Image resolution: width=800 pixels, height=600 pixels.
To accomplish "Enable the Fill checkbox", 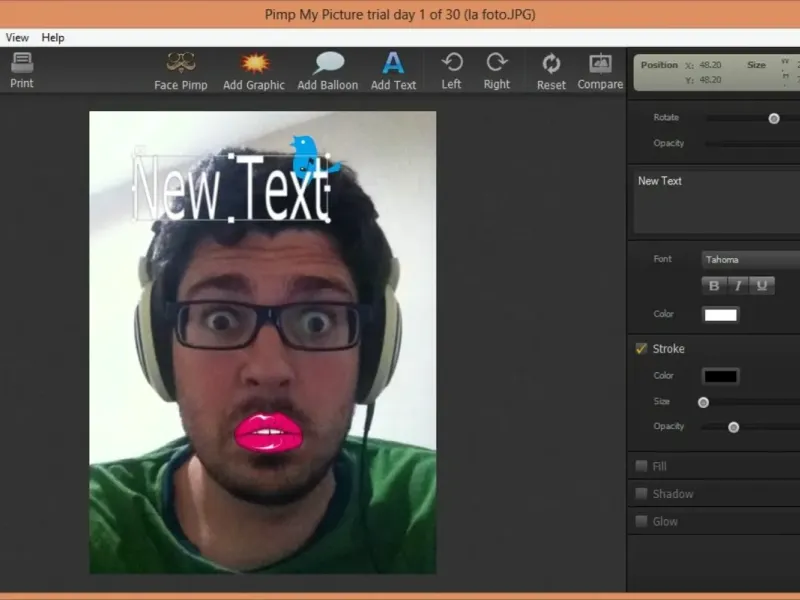I will pos(642,466).
